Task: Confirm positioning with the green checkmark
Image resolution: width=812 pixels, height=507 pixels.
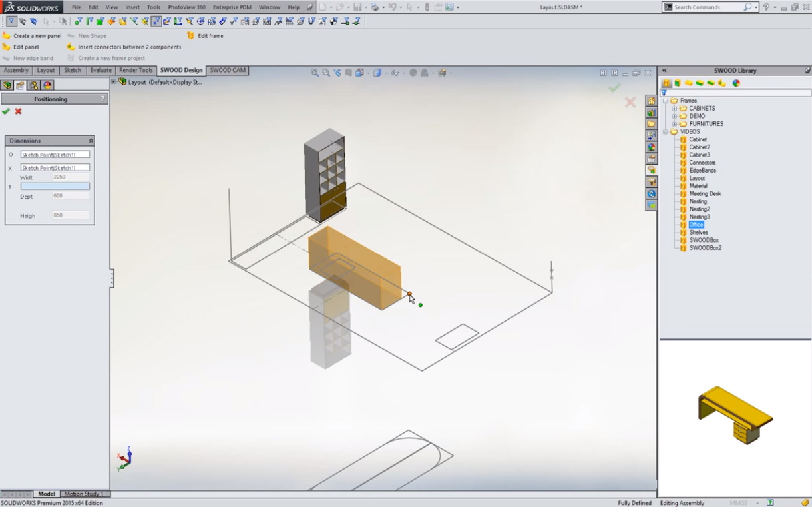Action: (x=6, y=111)
